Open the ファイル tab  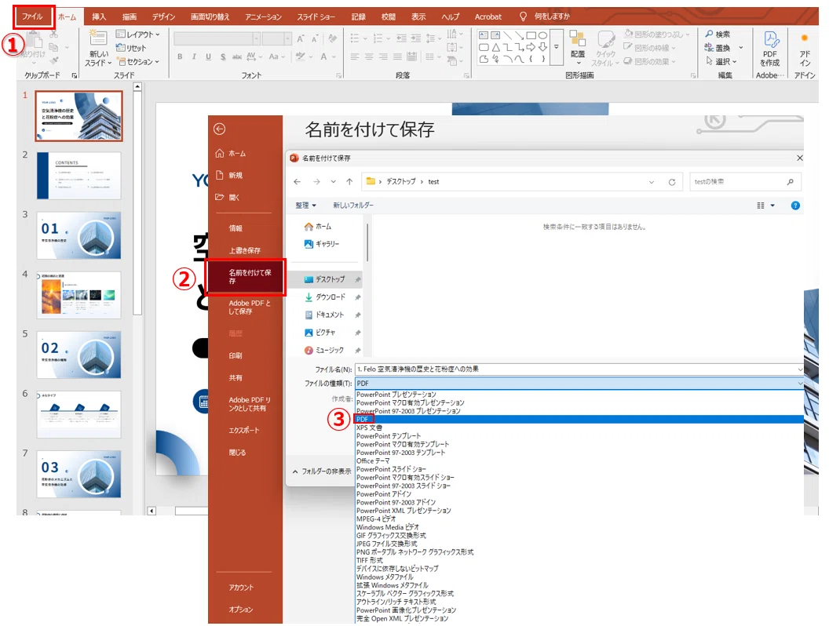33,16
